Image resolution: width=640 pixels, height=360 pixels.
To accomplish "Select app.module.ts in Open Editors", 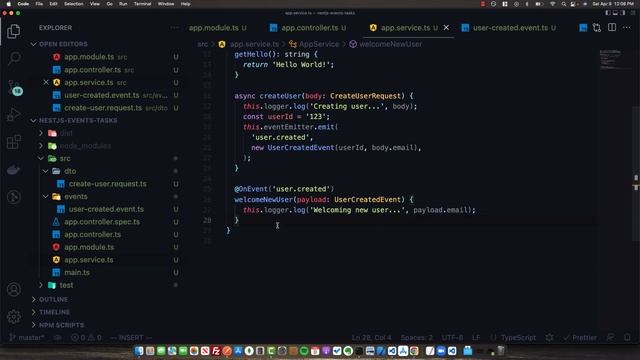I will coord(89,57).
